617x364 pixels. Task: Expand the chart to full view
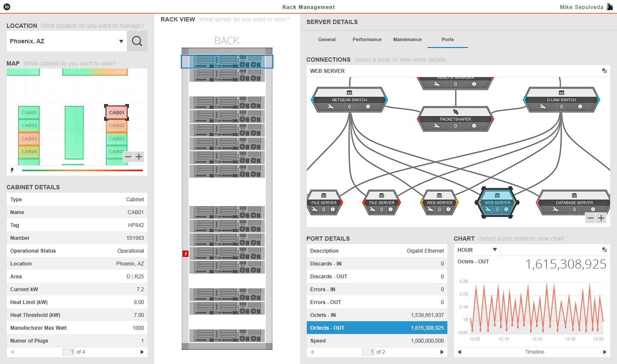click(604, 250)
